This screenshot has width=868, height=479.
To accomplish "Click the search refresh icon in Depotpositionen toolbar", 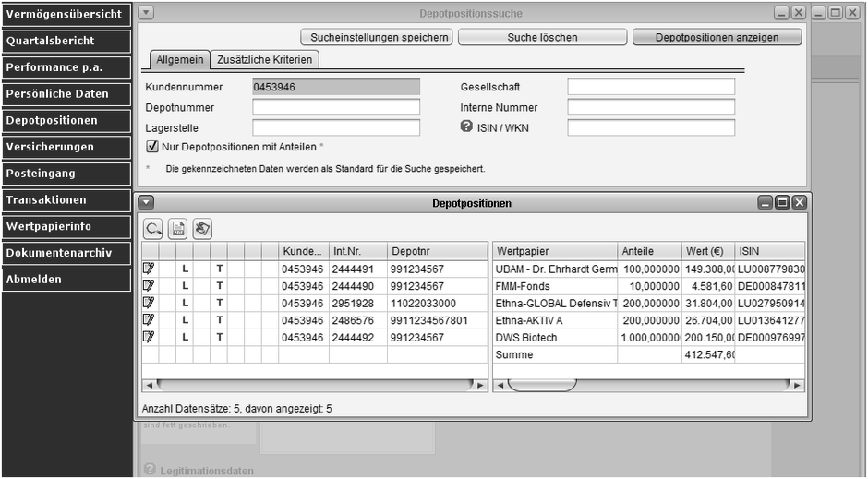I will pos(153,227).
